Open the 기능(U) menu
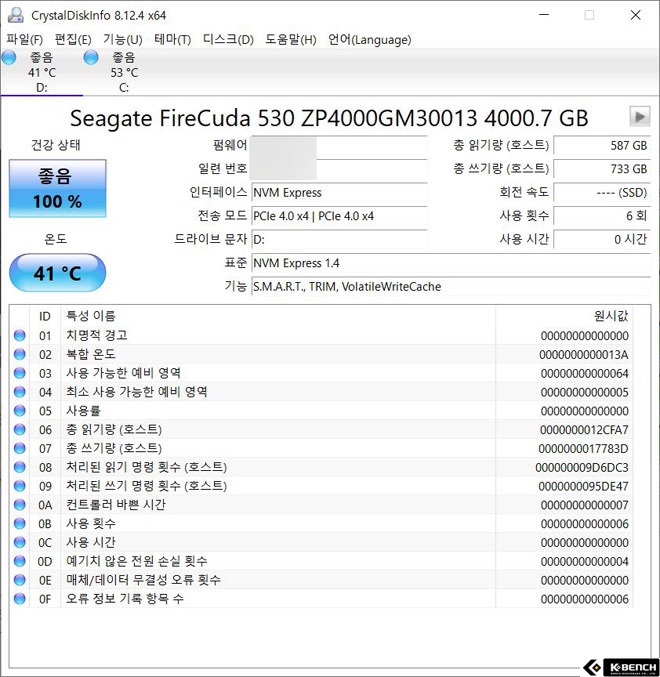The height and width of the screenshot is (677, 660). click(x=123, y=40)
